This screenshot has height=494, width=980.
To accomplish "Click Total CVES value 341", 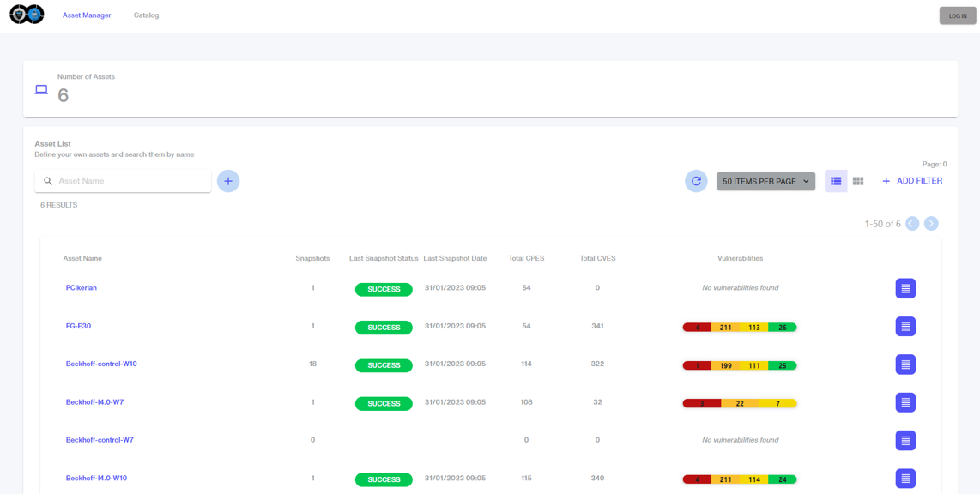I will tap(597, 326).
